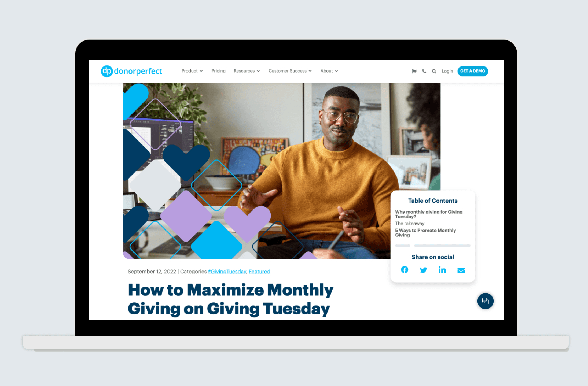The height and width of the screenshot is (386, 588).
Task: Click the Twitter share icon
Action: tap(423, 270)
